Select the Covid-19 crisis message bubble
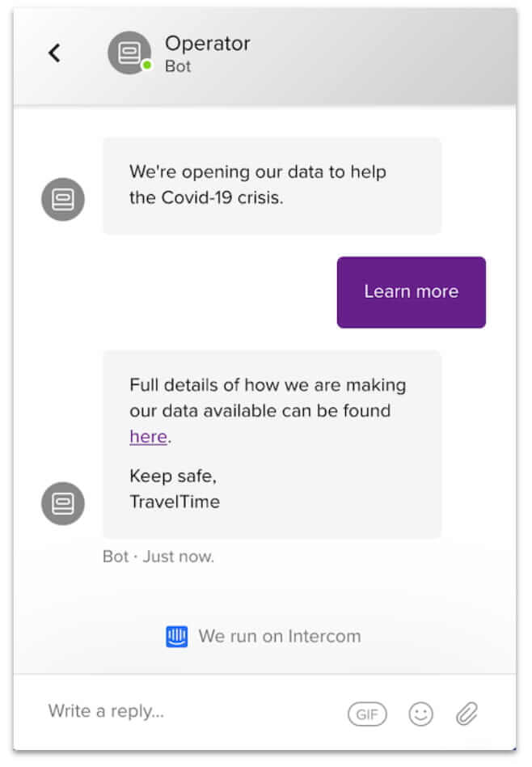532x767 pixels. 272,185
